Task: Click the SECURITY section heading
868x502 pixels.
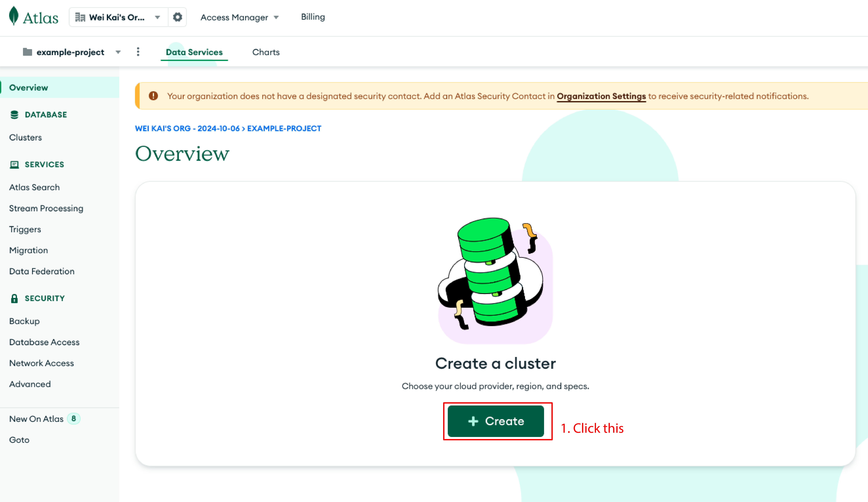Action: pyautogui.click(x=45, y=298)
